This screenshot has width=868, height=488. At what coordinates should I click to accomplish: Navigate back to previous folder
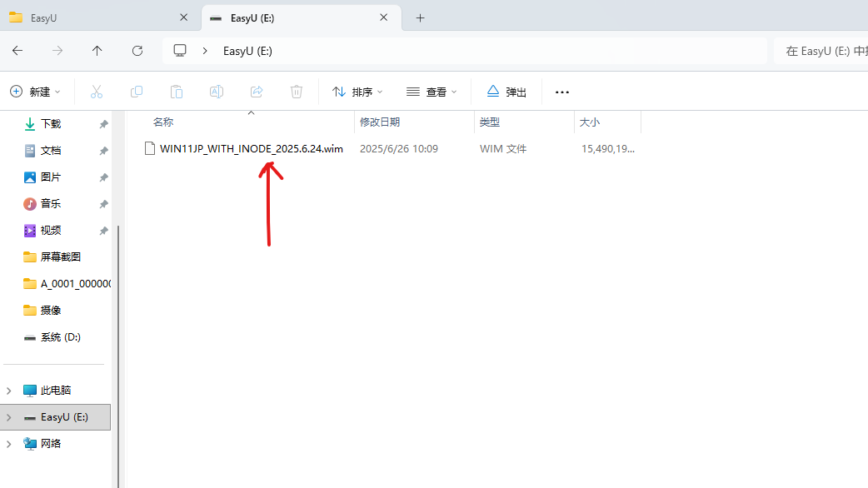click(17, 51)
